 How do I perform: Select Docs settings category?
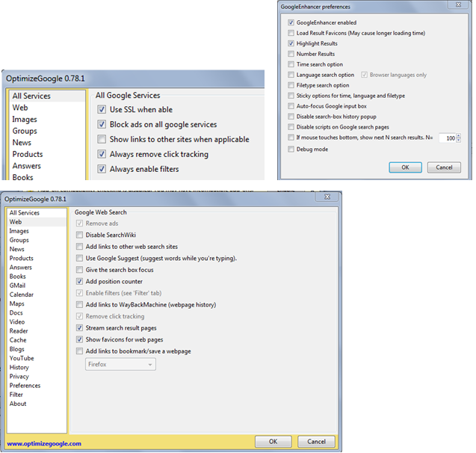point(37,313)
